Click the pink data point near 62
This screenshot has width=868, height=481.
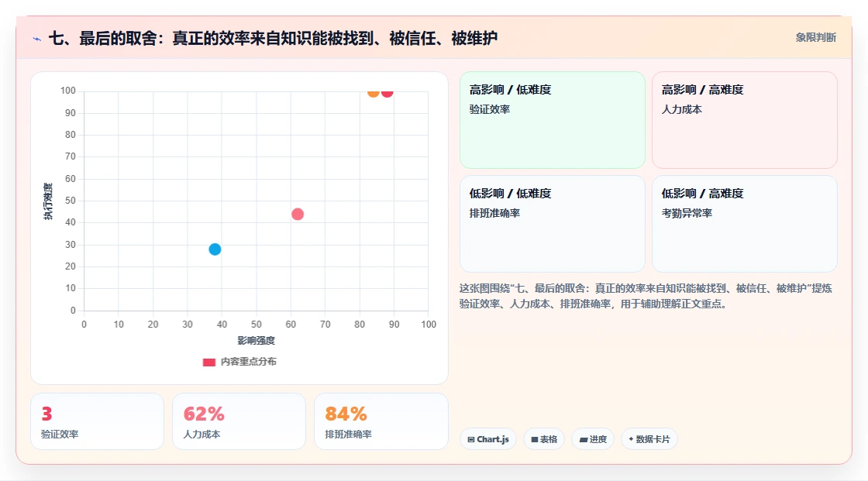(x=298, y=215)
